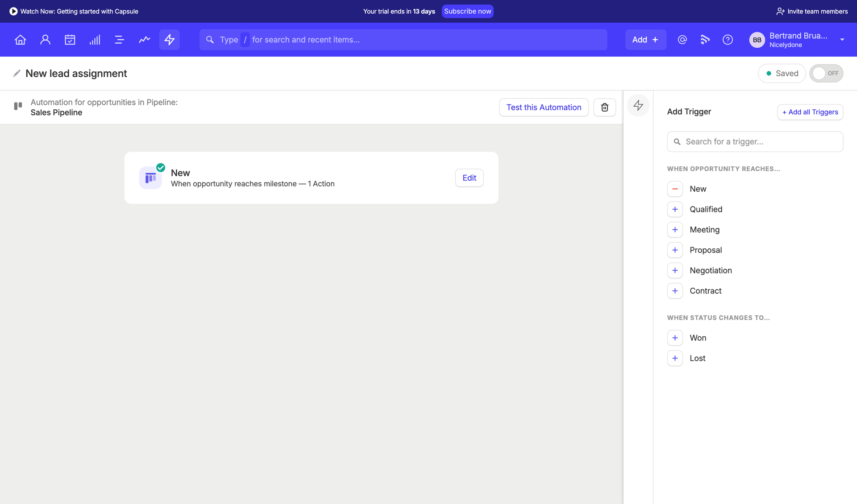Switch the automation from OFF to ON
857x504 pixels.
point(826,73)
